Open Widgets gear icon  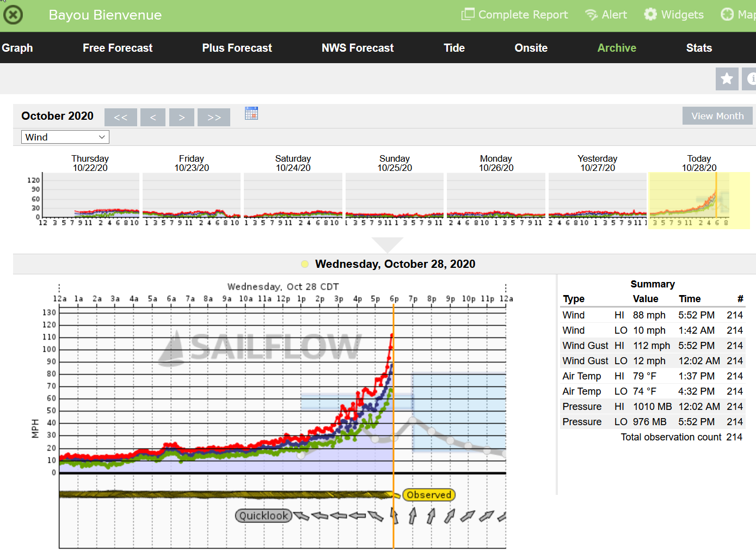650,14
